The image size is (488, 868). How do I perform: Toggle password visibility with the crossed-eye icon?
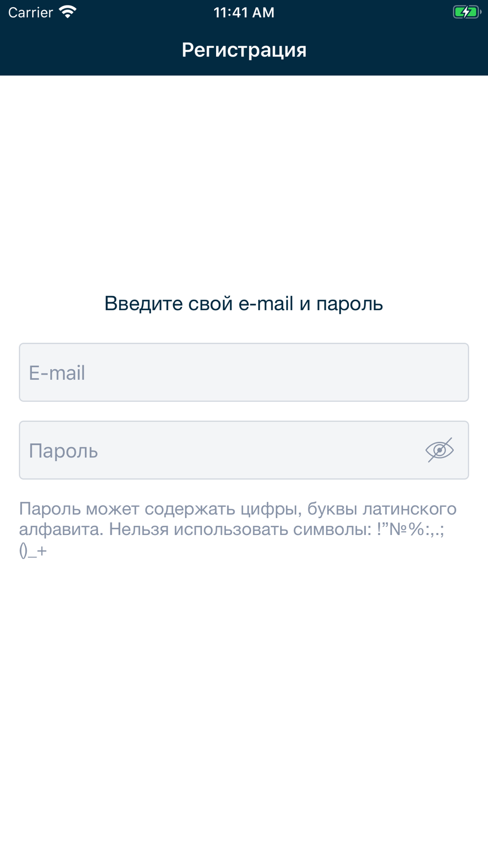(x=439, y=450)
